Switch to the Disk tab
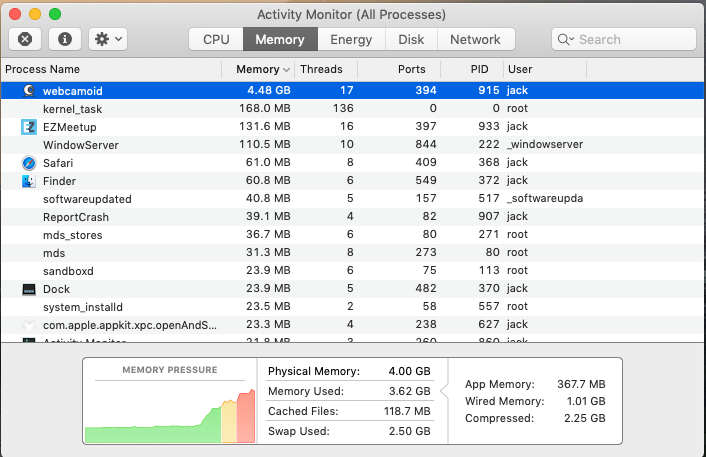 pyautogui.click(x=411, y=39)
